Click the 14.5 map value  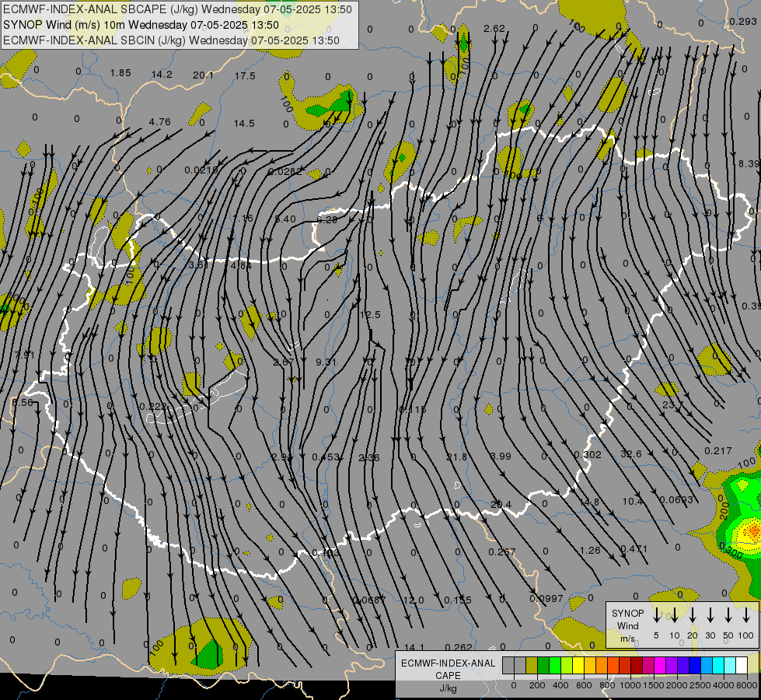(x=244, y=124)
